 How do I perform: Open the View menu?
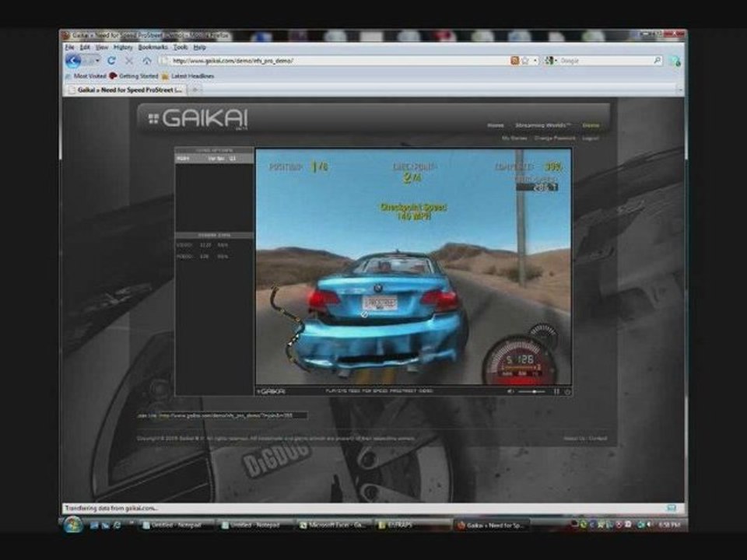[x=101, y=47]
